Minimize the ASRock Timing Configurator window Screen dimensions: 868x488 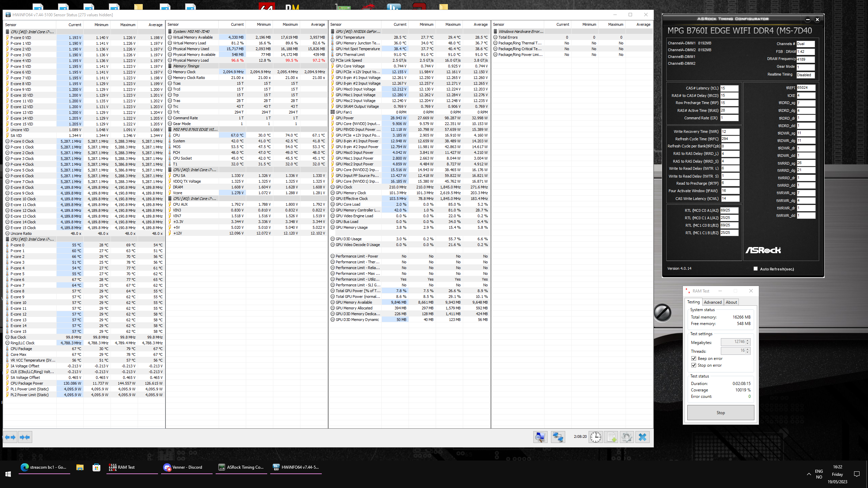(x=808, y=19)
